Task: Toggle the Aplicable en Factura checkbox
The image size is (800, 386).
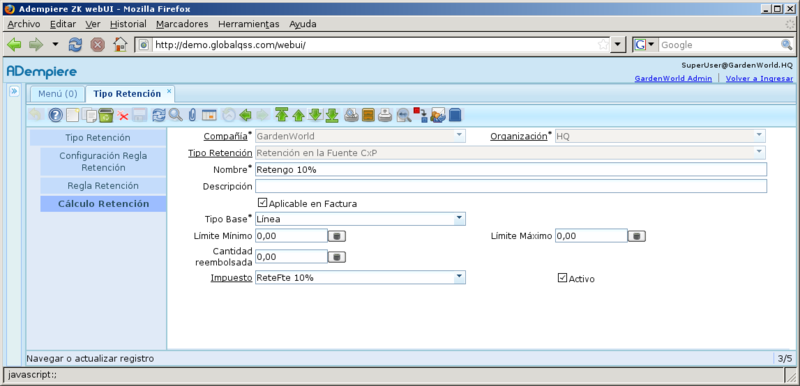Action: tap(263, 202)
